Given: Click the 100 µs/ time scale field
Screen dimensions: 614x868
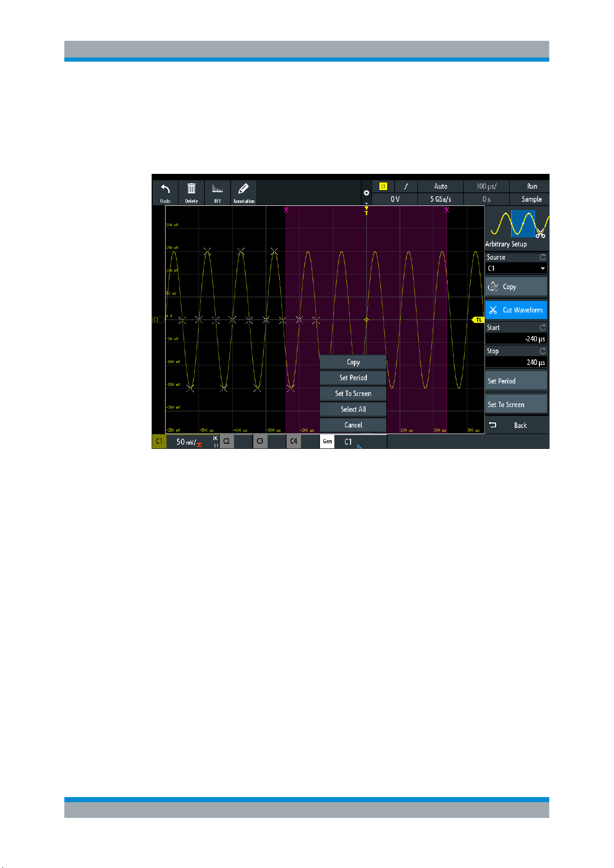Looking at the screenshot, I should [486, 186].
